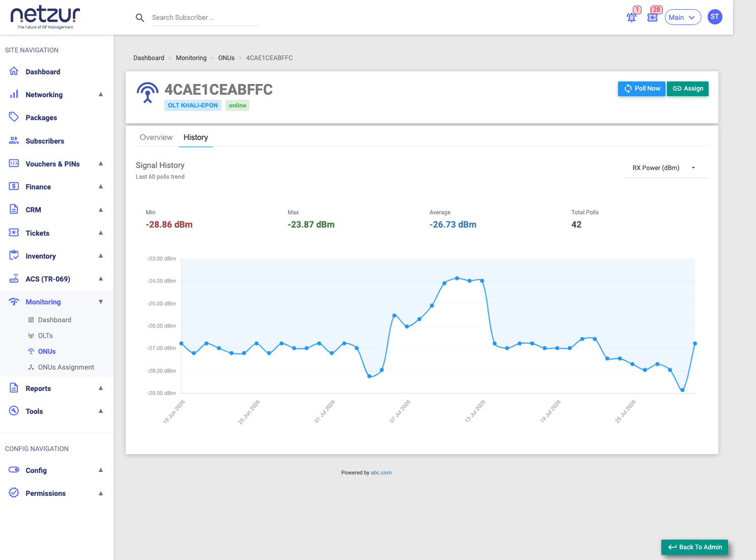Click the ONU antenna icon beside 4CAE1CEABFFC
This screenshot has height=560, width=756.
148,93
